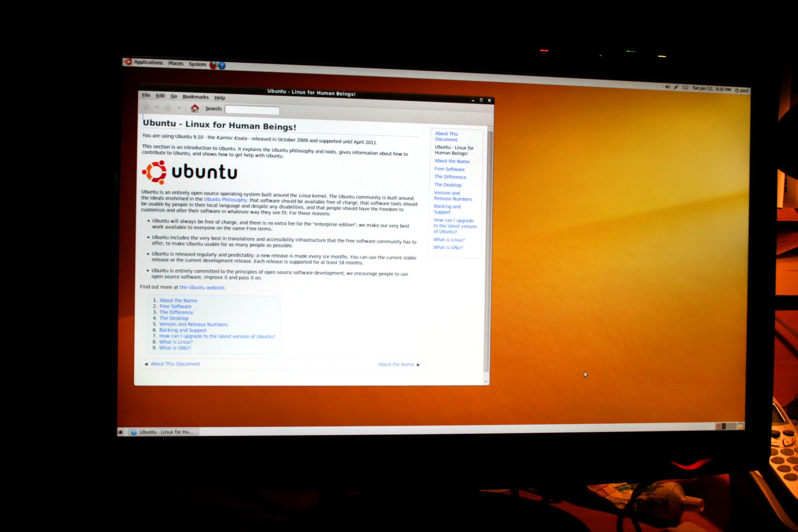Open the Places menu
798x532 pixels.
tap(176, 64)
